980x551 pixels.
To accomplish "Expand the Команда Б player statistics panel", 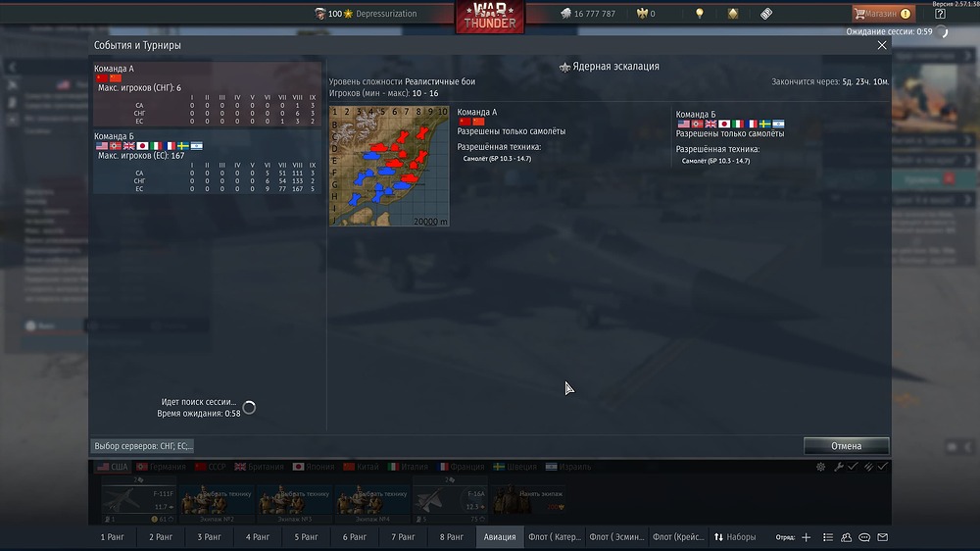I will point(207,162).
